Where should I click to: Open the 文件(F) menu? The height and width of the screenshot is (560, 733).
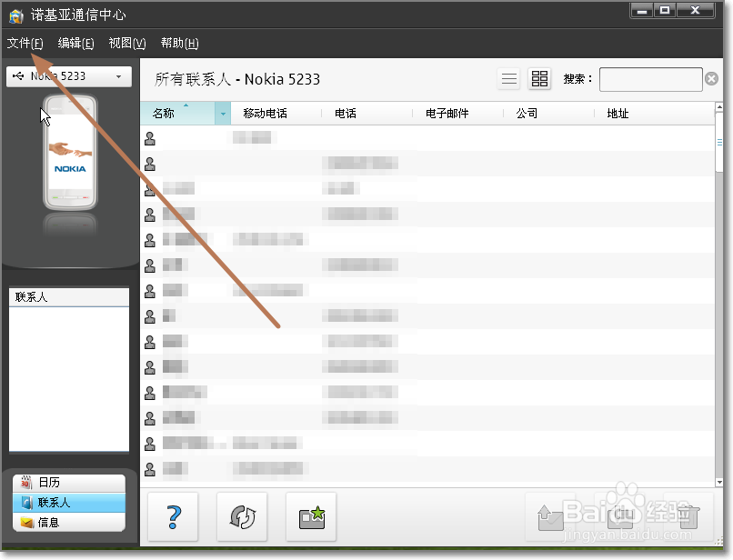click(x=25, y=43)
